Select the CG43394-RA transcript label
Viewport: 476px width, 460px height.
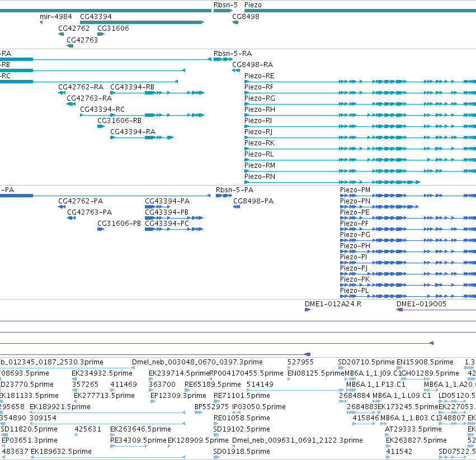[x=133, y=132]
